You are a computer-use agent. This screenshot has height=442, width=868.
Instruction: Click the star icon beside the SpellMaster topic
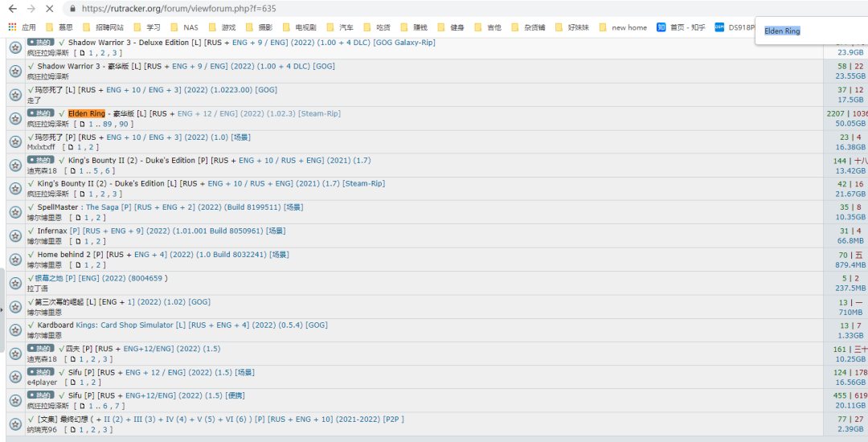(15, 212)
